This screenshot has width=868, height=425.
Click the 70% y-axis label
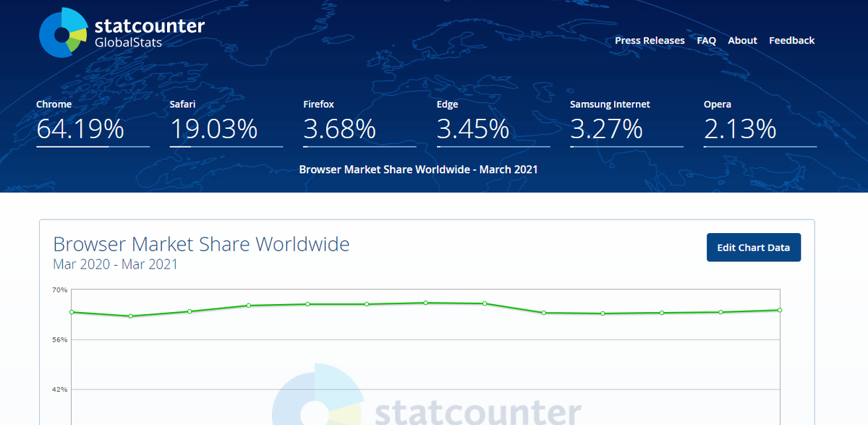[x=59, y=290]
